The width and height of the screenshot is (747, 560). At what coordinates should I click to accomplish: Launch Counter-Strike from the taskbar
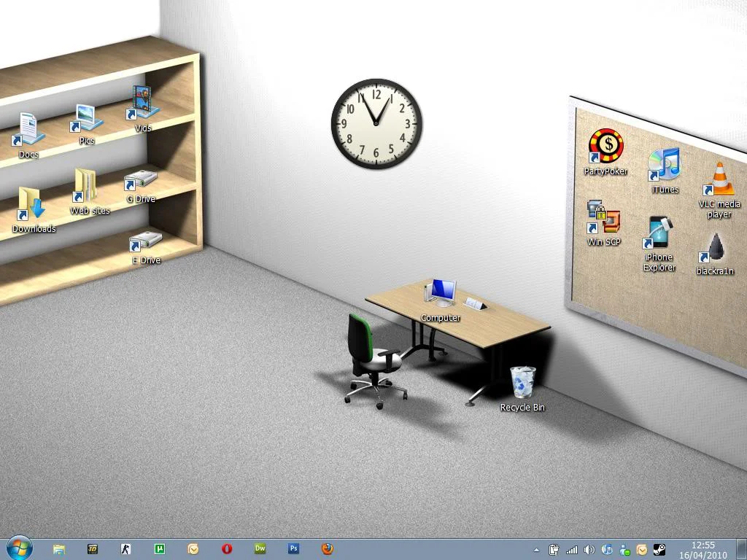pyautogui.click(x=125, y=549)
